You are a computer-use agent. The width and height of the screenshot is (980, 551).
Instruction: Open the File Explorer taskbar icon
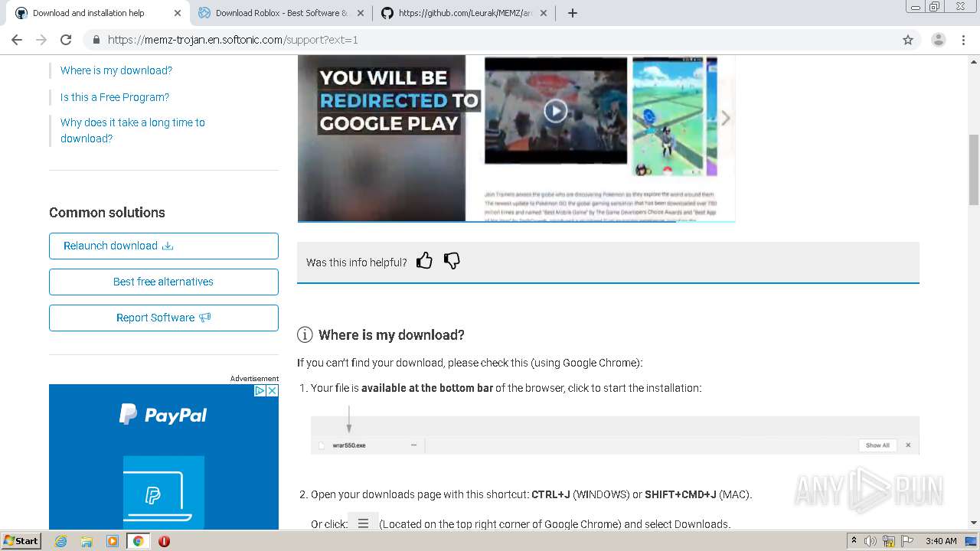87,541
